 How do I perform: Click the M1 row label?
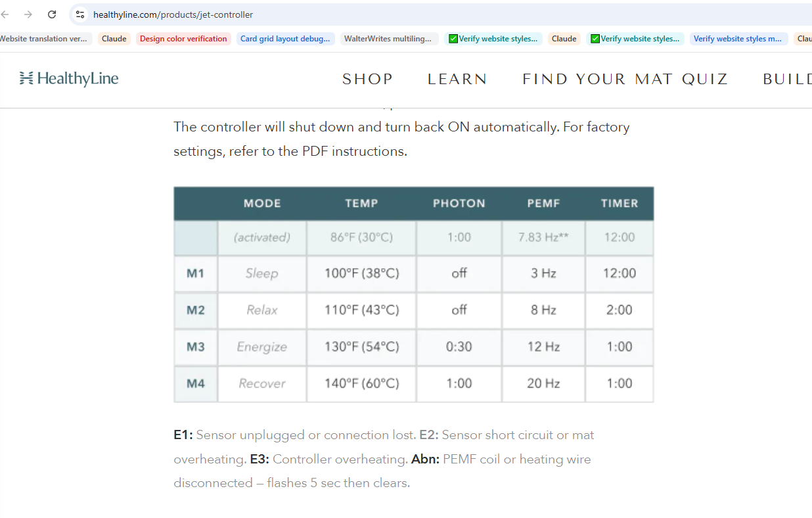click(x=196, y=273)
